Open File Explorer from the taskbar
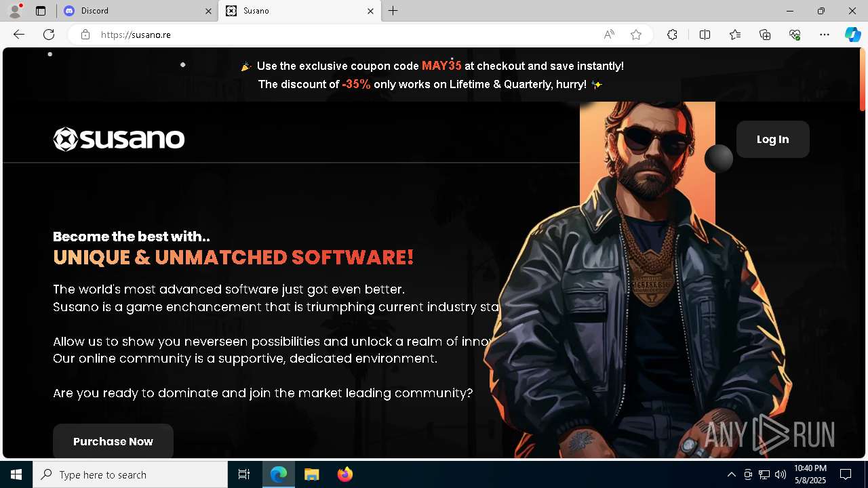 coord(312,474)
